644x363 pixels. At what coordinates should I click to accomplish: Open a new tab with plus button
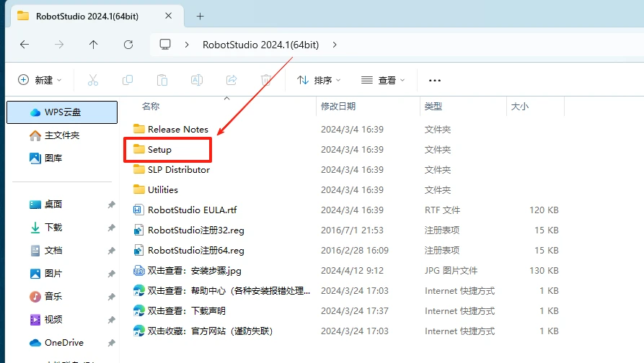point(200,17)
